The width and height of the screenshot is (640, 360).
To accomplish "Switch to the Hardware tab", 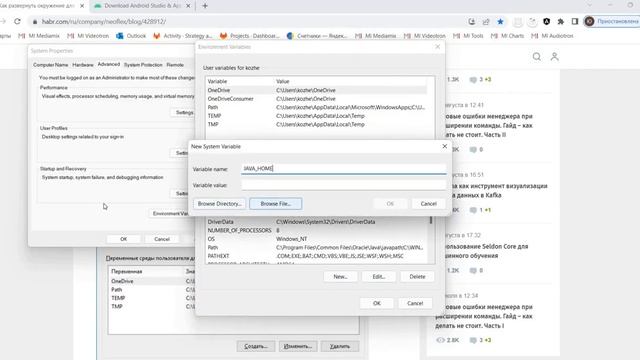I will [x=83, y=65].
